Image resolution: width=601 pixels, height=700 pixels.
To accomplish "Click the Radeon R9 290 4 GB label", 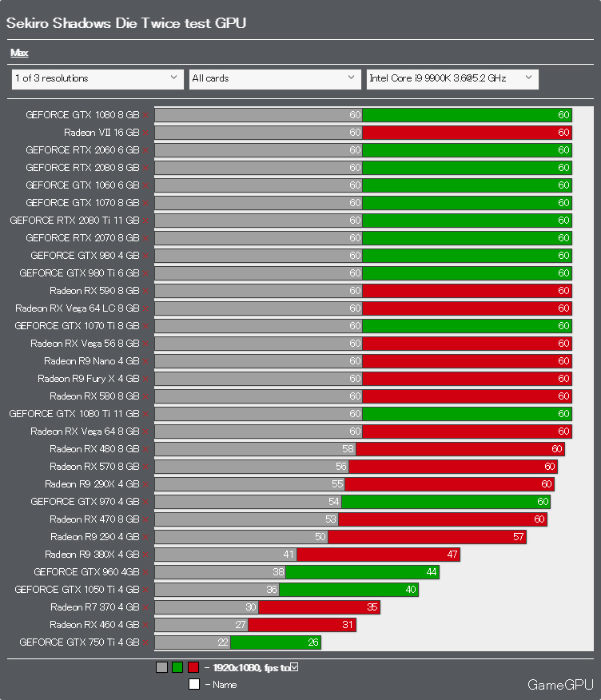I will point(94,537).
